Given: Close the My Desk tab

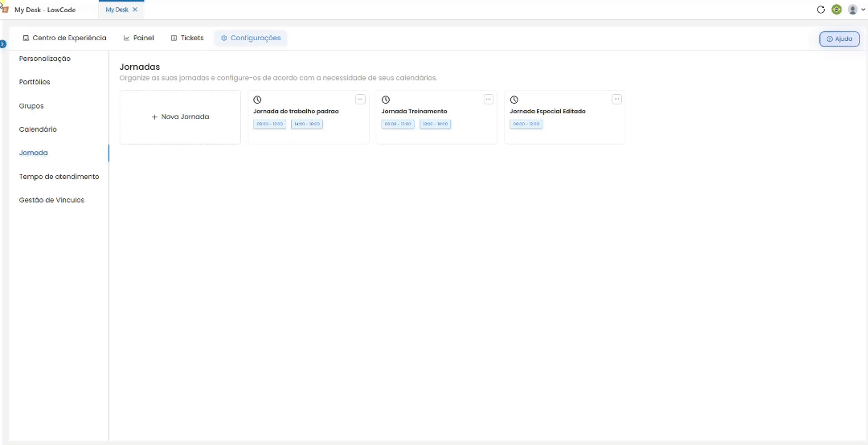Looking at the screenshot, I should [135, 10].
